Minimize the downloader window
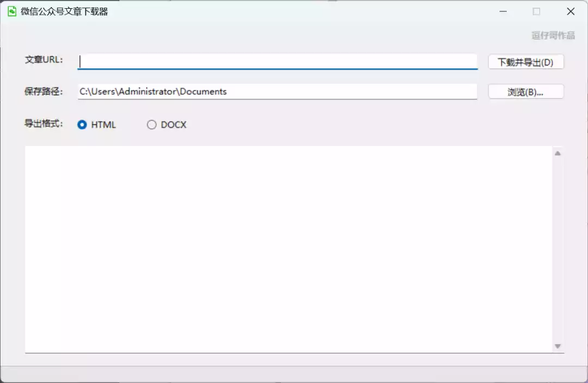 pos(503,11)
